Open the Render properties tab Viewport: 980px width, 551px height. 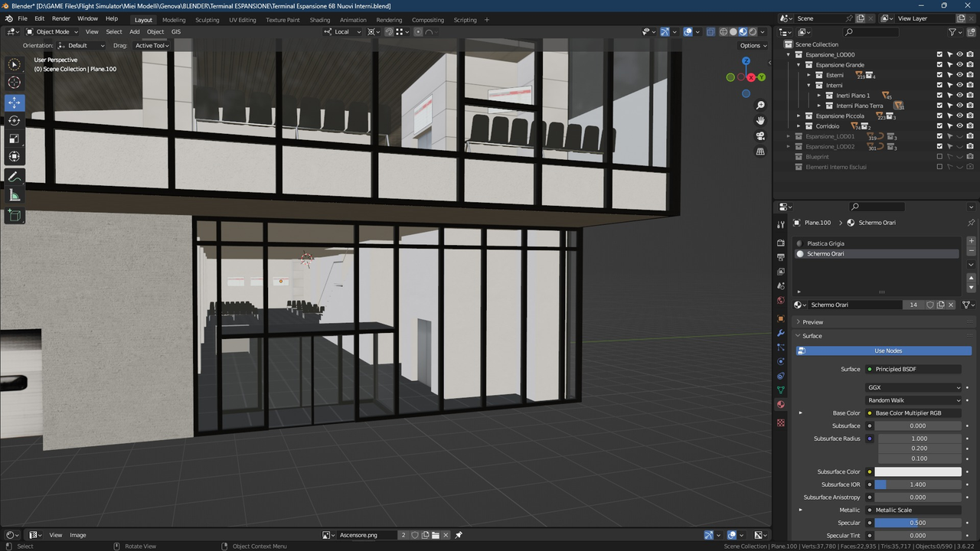point(781,243)
